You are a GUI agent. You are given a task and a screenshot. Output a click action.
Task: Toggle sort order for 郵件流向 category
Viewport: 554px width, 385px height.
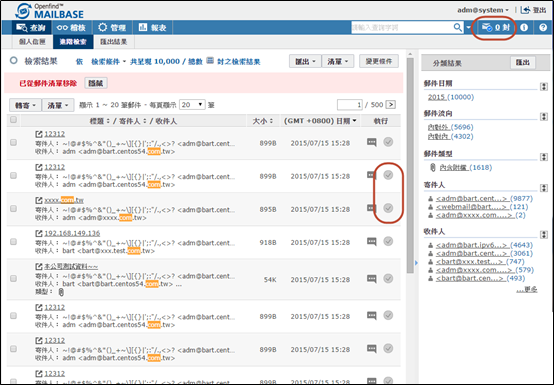coord(544,117)
